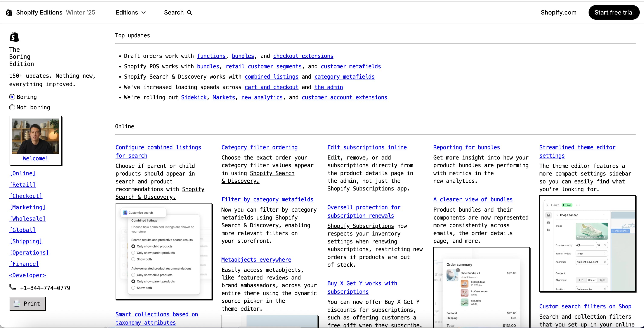The height and width of the screenshot is (328, 644).
Task: Open the Animation Ambient movement dropdown
Action: pyautogui.click(x=591, y=262)
